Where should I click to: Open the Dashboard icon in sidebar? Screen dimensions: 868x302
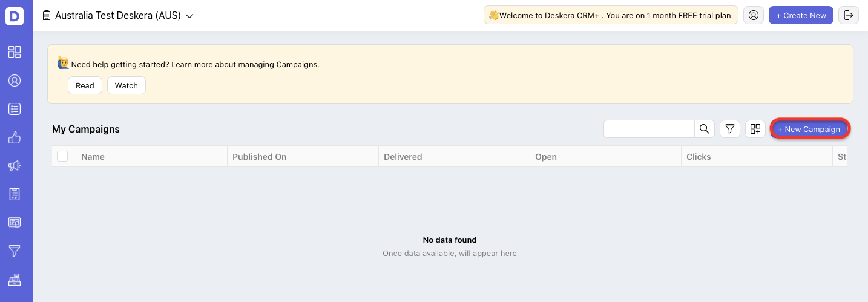coord(15,52)
